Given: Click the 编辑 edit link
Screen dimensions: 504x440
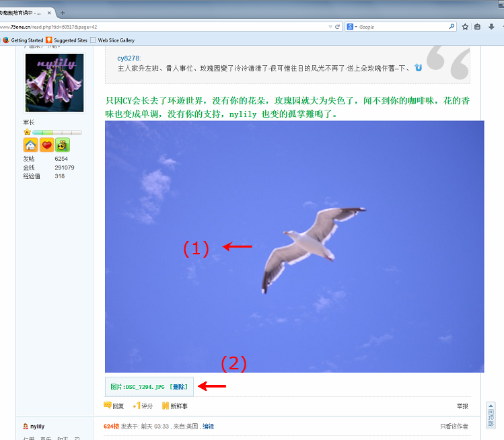Looking at the screenshot, I should pyautogui.click(x=208, y=426).
